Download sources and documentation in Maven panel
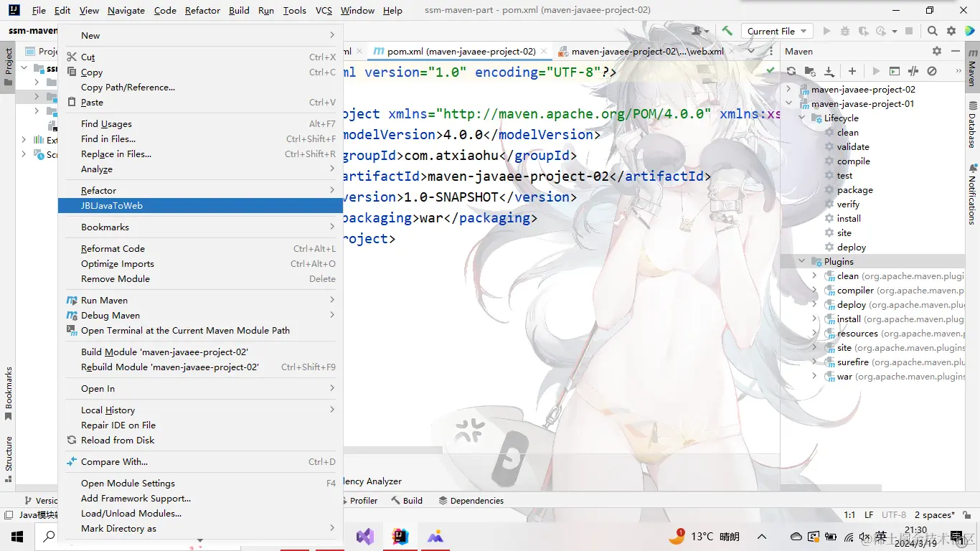This screenshot has width=980, height=551. click(x=829, y=71)
